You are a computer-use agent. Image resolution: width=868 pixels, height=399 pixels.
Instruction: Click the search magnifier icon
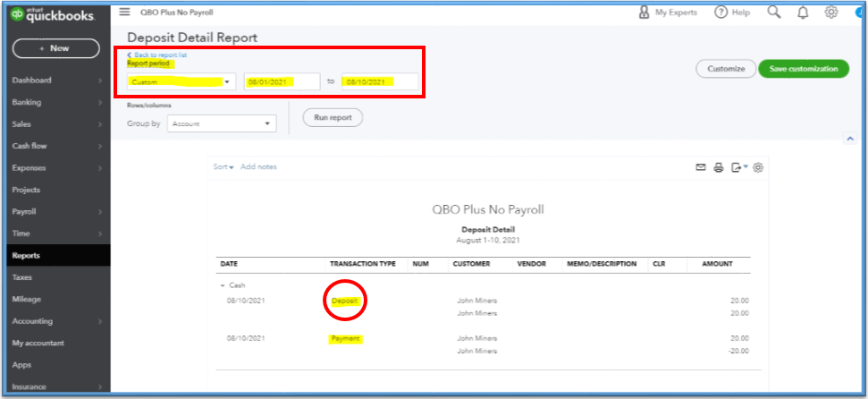(x=774, y=13)
